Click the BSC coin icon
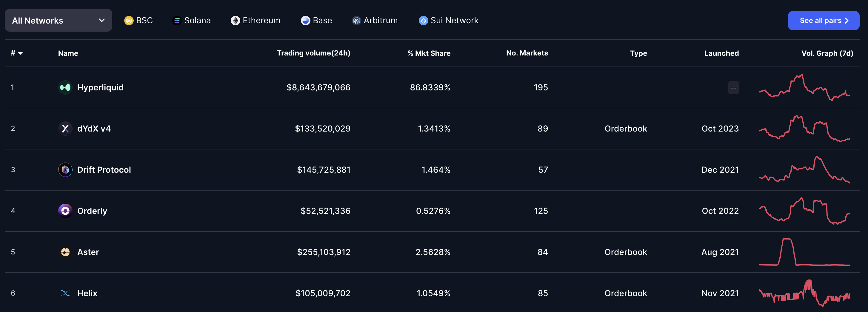The height and width of the screenshot is (312, 868). pyautogui.click(x=129, y=21)
